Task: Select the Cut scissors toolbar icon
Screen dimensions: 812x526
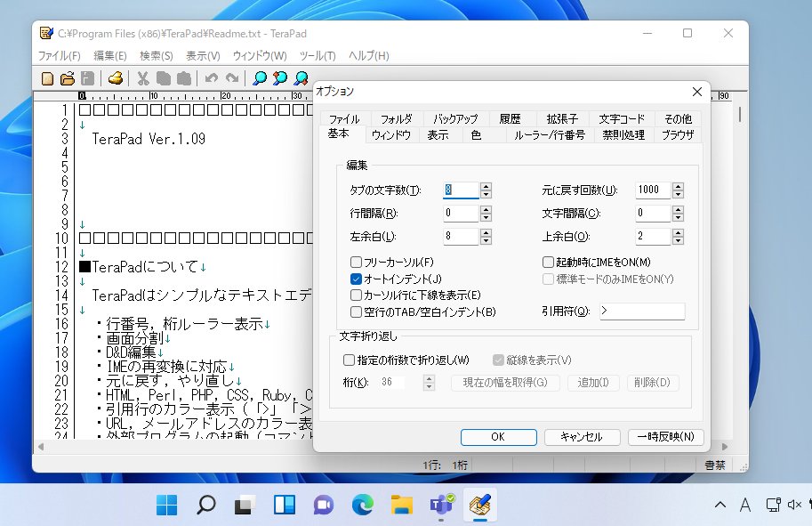Action: coord(142,78)
